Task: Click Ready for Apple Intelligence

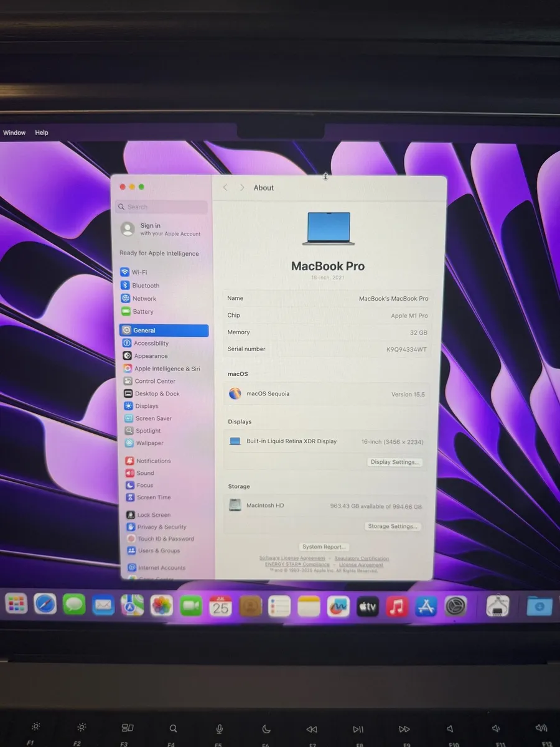Action: [159, 253]
